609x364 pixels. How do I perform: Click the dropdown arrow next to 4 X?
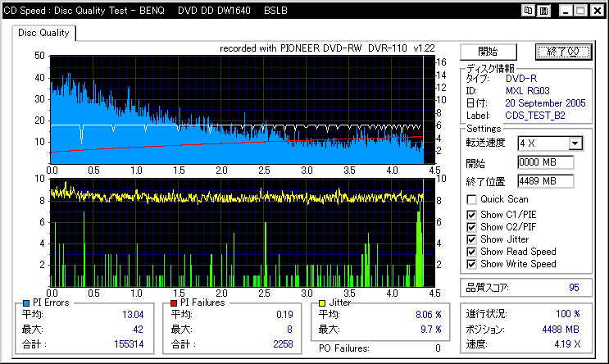click(x=575, y=143)
